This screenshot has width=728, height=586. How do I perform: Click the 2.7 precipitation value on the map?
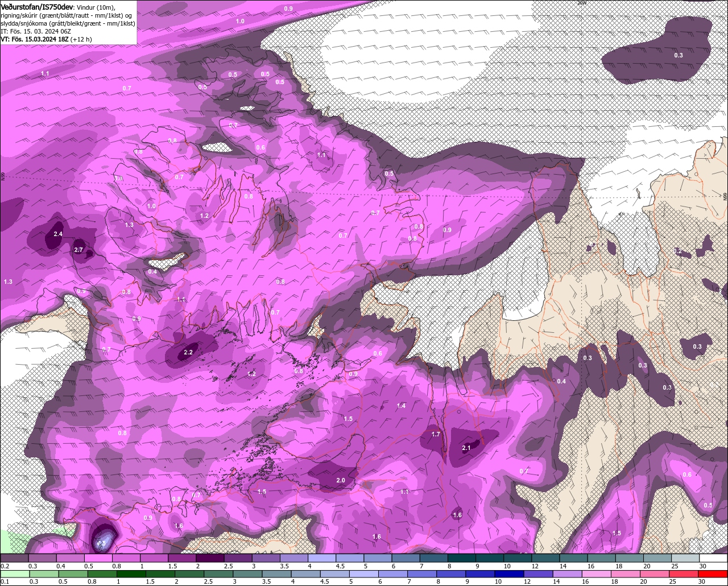pos(78,250)
